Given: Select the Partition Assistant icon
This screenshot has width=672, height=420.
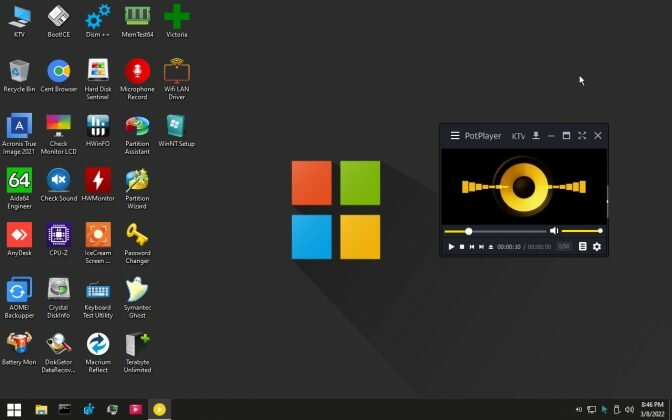Looking at the screenshot, I should pos(137,134).
